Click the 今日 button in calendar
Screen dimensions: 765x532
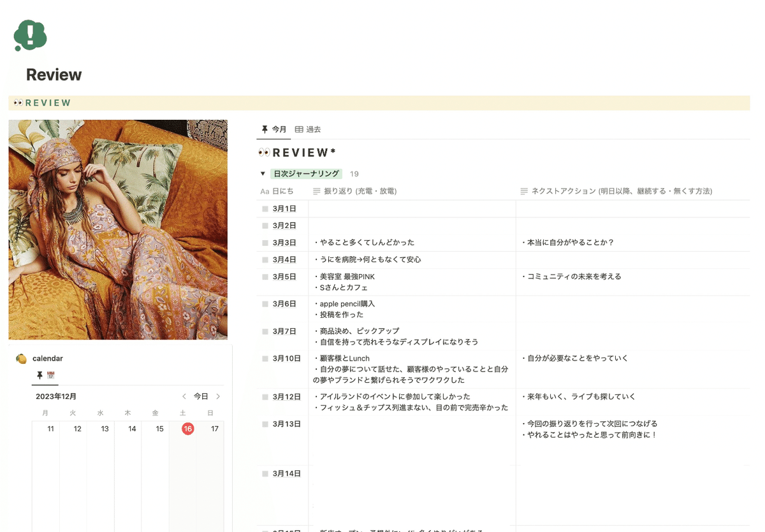tap(201, 396)
